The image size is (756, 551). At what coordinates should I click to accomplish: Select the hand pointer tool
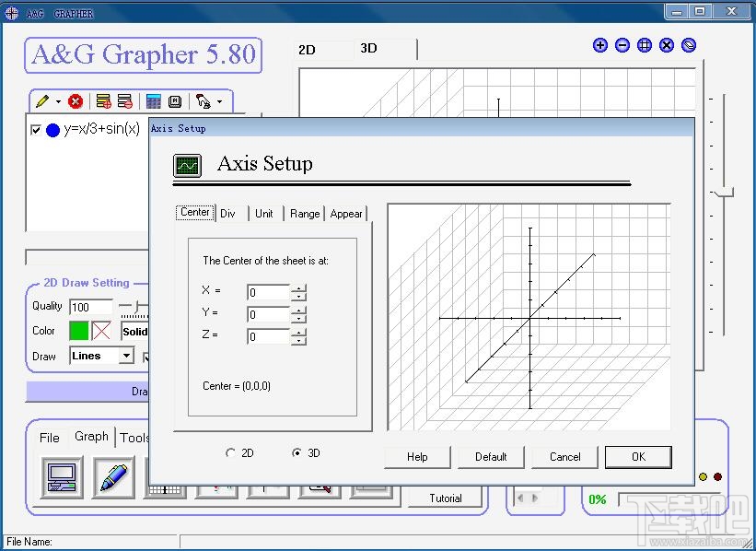(203, 101)
